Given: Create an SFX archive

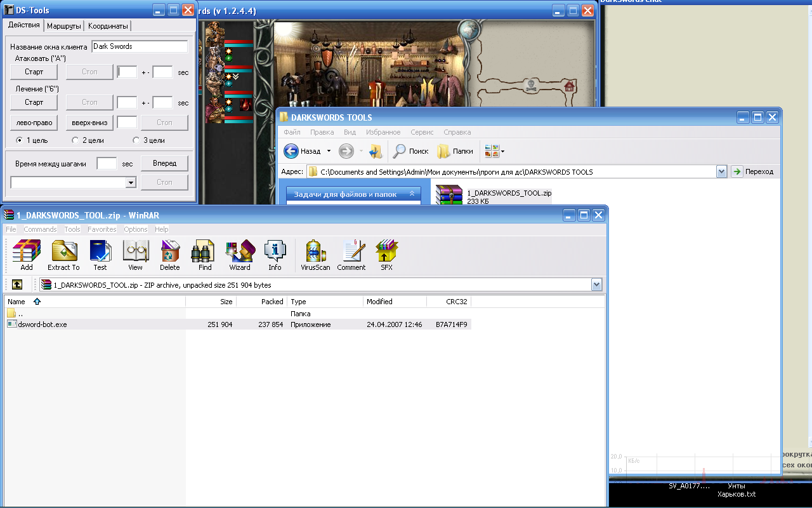Looking at the screenshot, I should click(386, 255).
